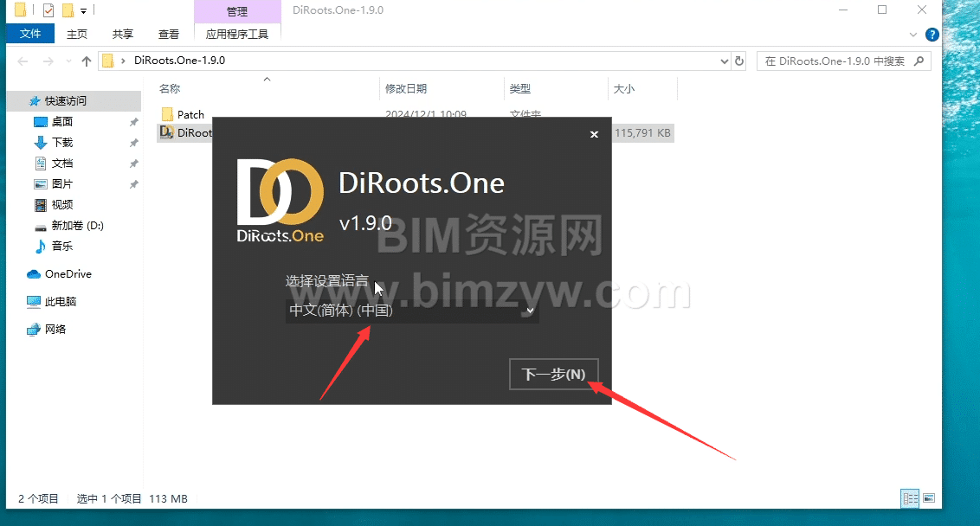This screenshot has height=526, width=980.
Task: Refresh the current folder view
Action: [x=739, y=61]
